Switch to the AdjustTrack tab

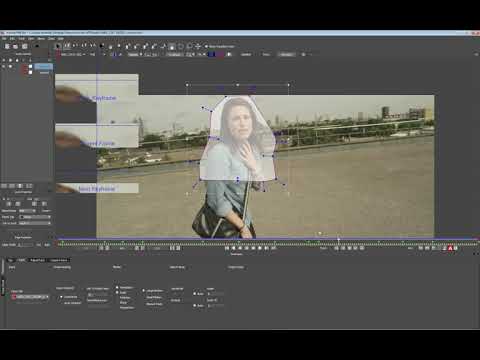(x=38, y=260)
